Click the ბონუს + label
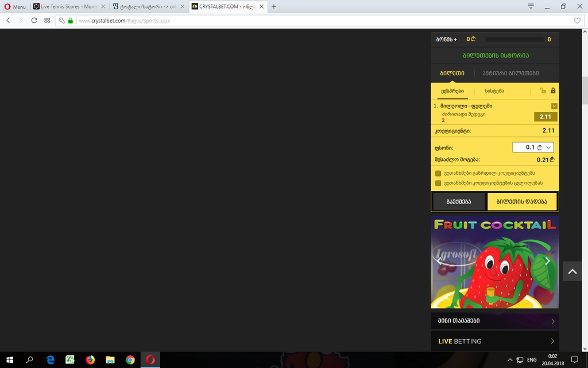Image resolution: width=588 pixels, height=368 pixels. [447, 40]
